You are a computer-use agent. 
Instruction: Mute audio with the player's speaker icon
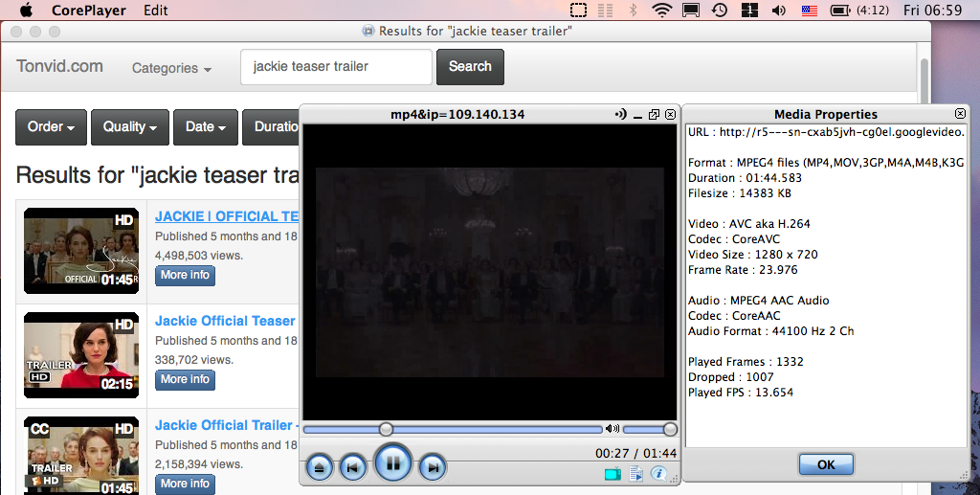[x=612, y=429]
